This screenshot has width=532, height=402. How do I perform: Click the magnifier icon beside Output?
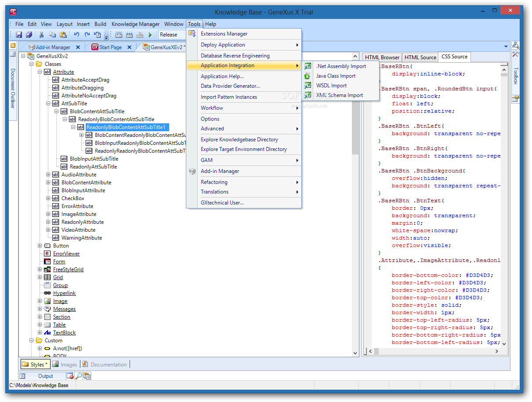tap(78, 376)
